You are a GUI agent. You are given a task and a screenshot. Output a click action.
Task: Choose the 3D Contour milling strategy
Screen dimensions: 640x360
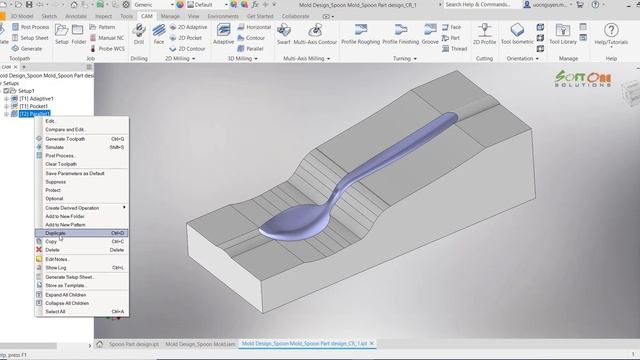251,38
